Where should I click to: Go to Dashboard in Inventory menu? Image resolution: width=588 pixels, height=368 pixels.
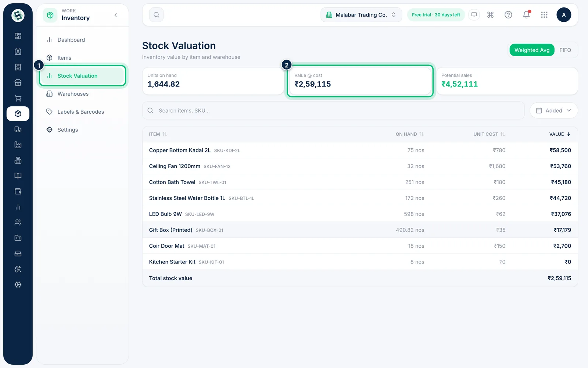click(82, 40)
